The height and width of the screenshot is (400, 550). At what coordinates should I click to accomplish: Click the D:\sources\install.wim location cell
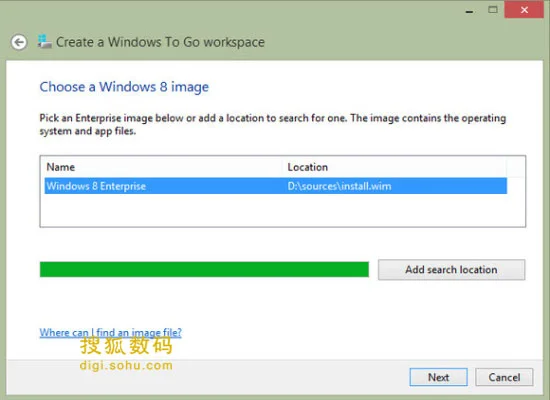pyautogui.click(x=340, y=186)
